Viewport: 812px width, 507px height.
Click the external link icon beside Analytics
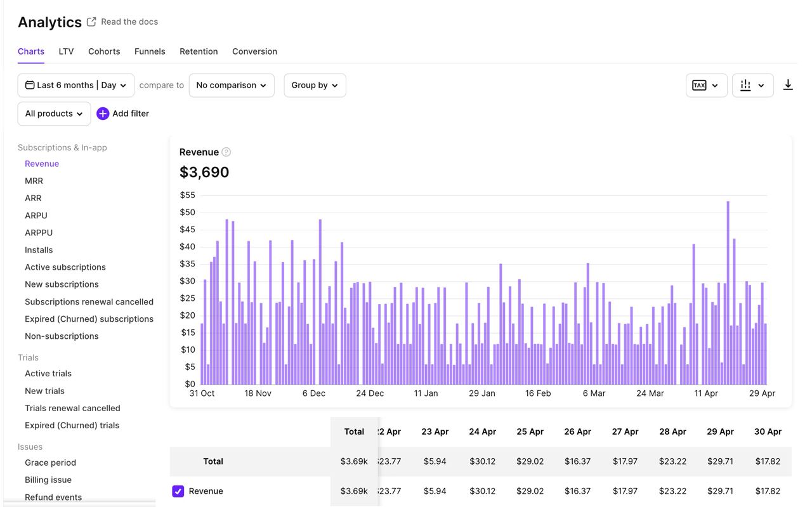91,20
